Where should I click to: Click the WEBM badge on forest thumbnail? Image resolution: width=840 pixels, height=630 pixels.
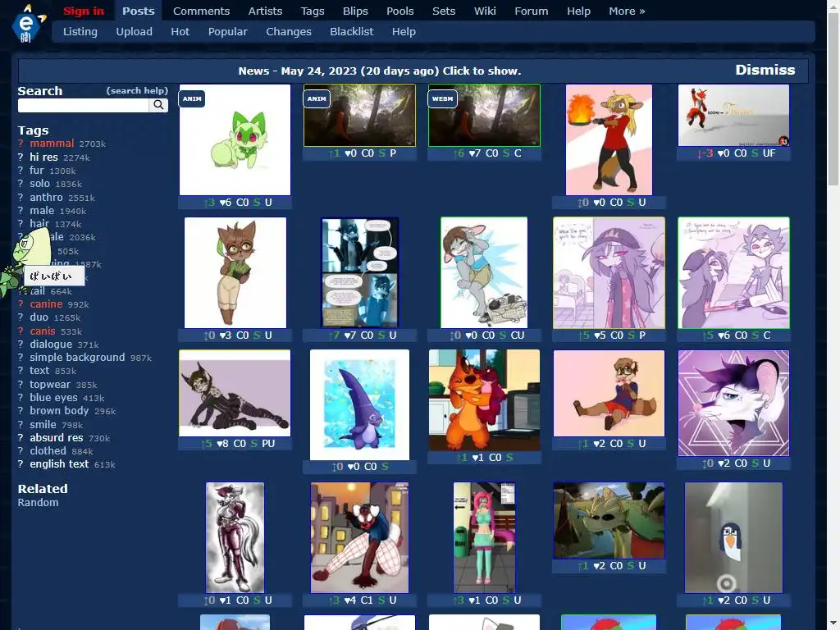pos(442,98)
